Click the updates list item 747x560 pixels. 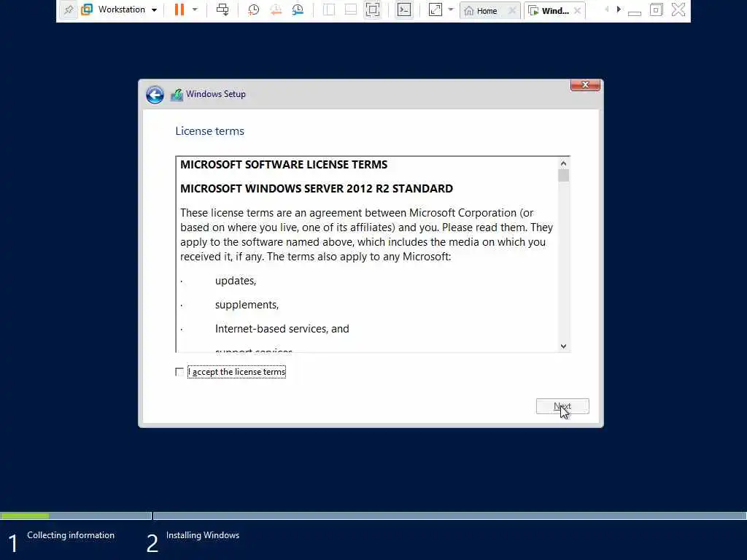236,281
